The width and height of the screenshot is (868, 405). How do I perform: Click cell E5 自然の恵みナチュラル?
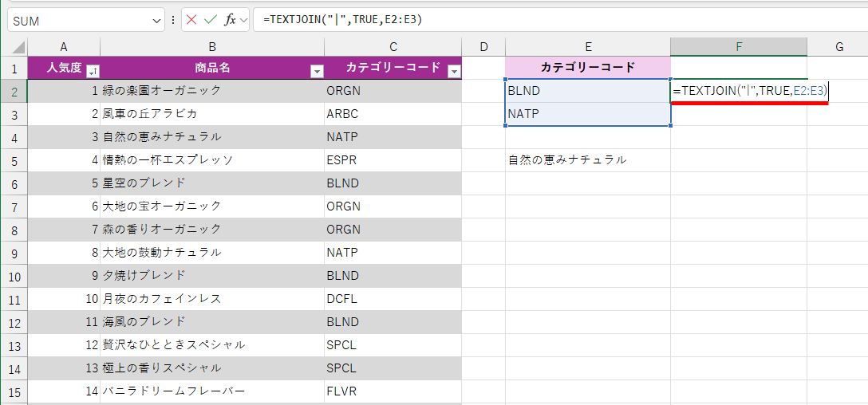[x=588, y=160]
